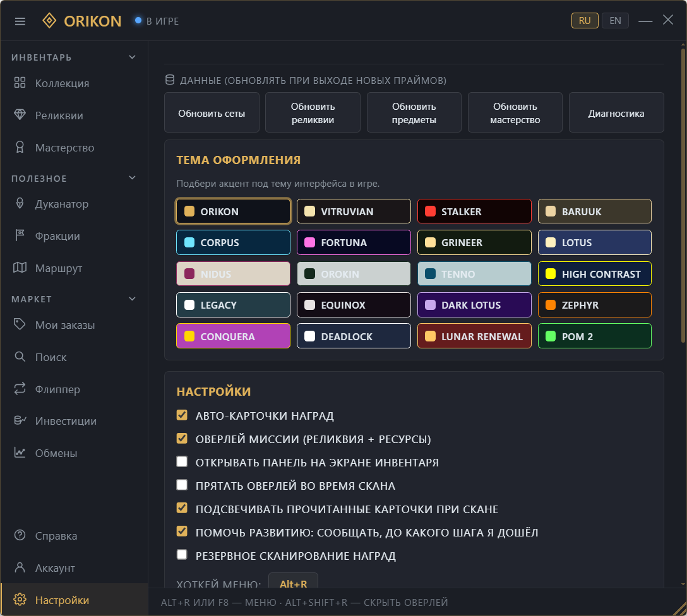Select the ORIKON theme swatch
The width and height of the screenshot is (687, 616).
coord(233,211)
